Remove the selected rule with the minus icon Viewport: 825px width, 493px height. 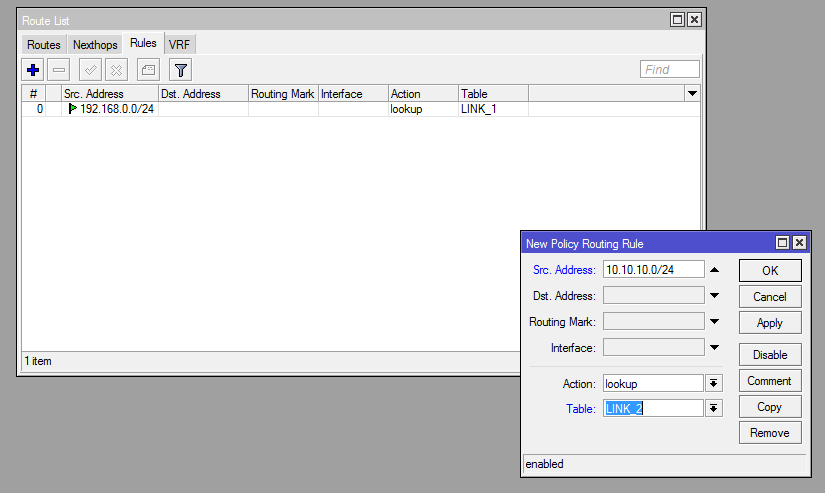click(x=58, y=70)
